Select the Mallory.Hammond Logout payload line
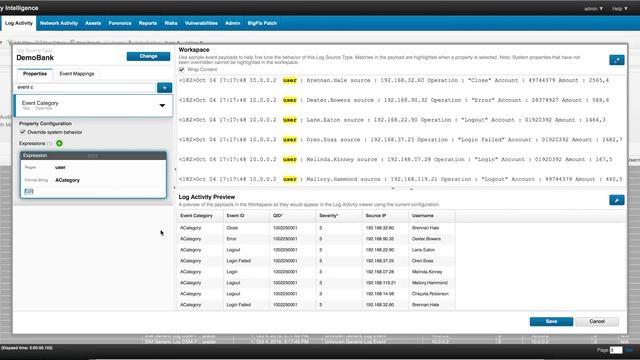 click(400, 179)
